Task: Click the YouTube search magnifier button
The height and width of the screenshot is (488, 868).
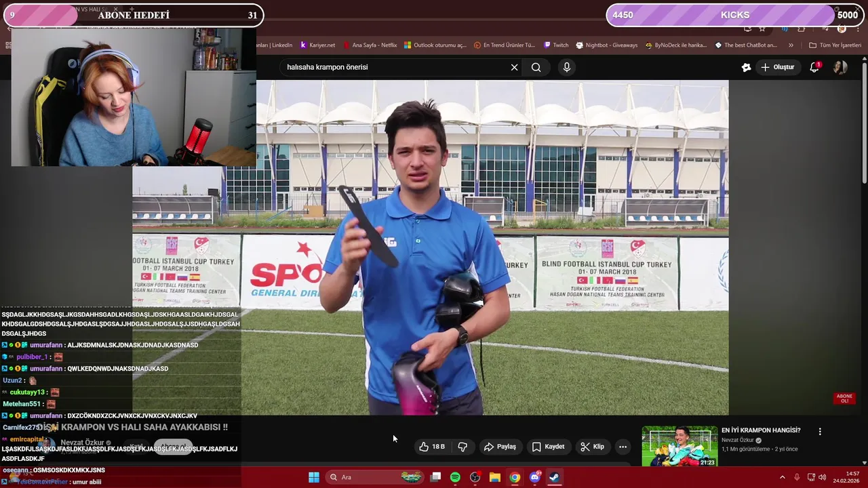Action: 536,67
